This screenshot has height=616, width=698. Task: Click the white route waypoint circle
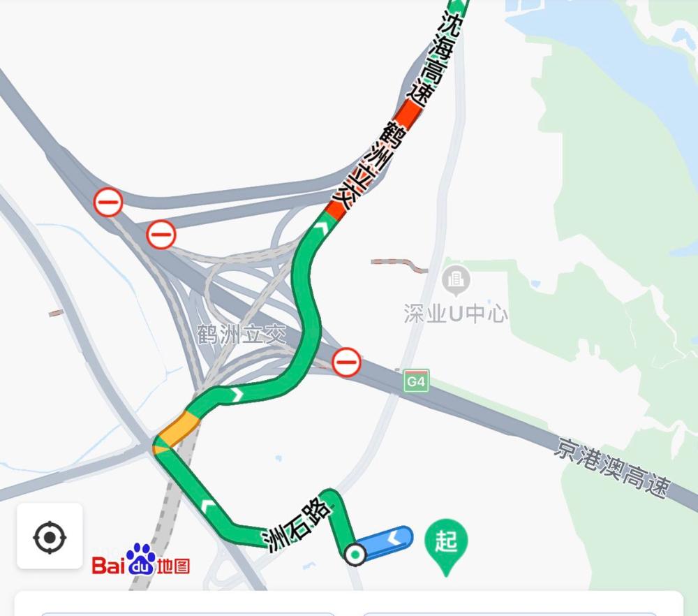[355, 555]
